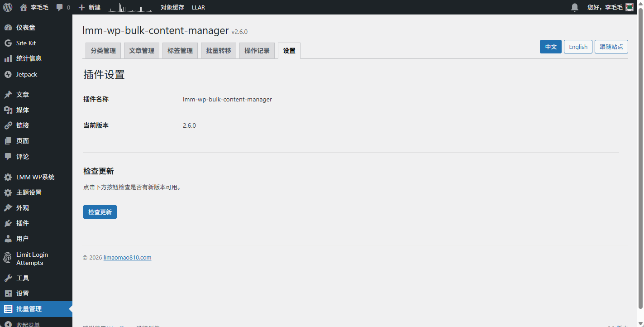This screenshot has height=327, width=644.
Task: Switch to the 分类管理 tab
Action: click(x=103, y=51)
